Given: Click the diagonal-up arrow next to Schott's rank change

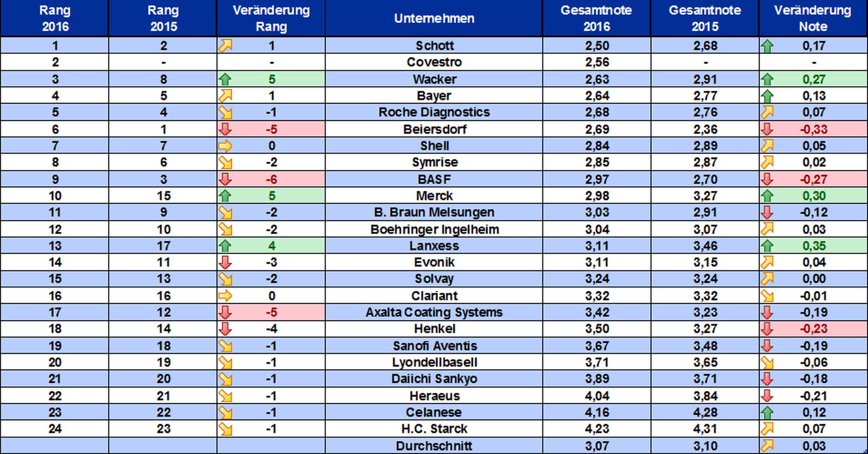Looking at the screenshot, I should (x=225, y=46).
